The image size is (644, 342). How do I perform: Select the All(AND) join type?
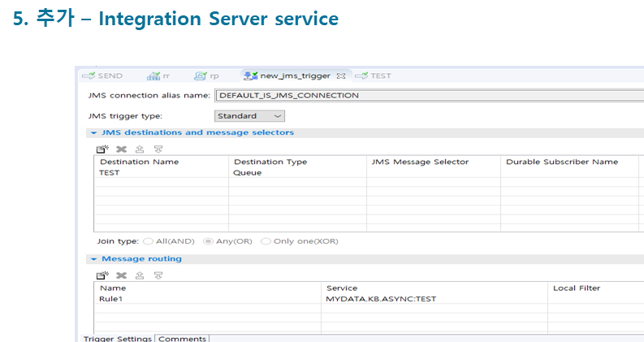pos(148,241)
